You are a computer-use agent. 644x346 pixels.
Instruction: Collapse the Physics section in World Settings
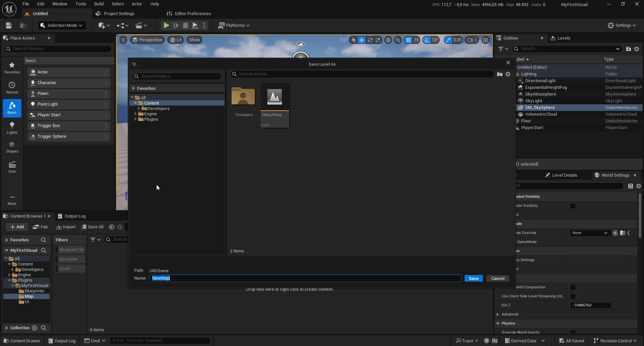tap(498, 324)
